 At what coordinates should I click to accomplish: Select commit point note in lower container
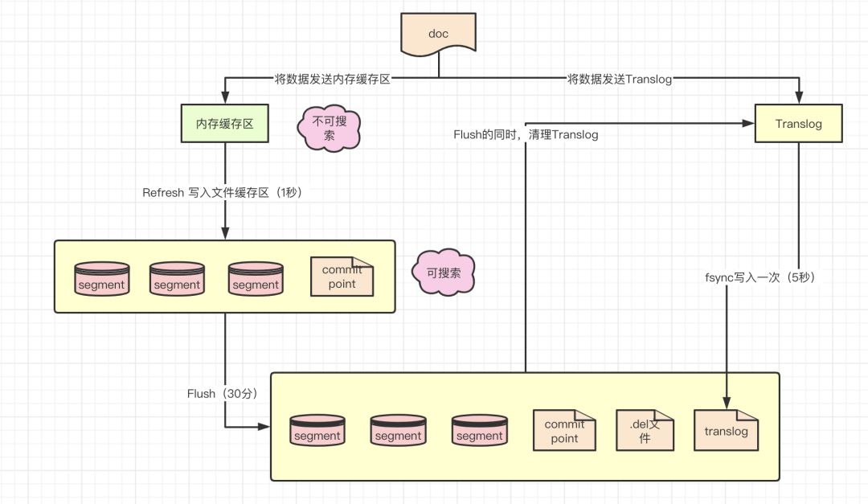coord(565,430)
